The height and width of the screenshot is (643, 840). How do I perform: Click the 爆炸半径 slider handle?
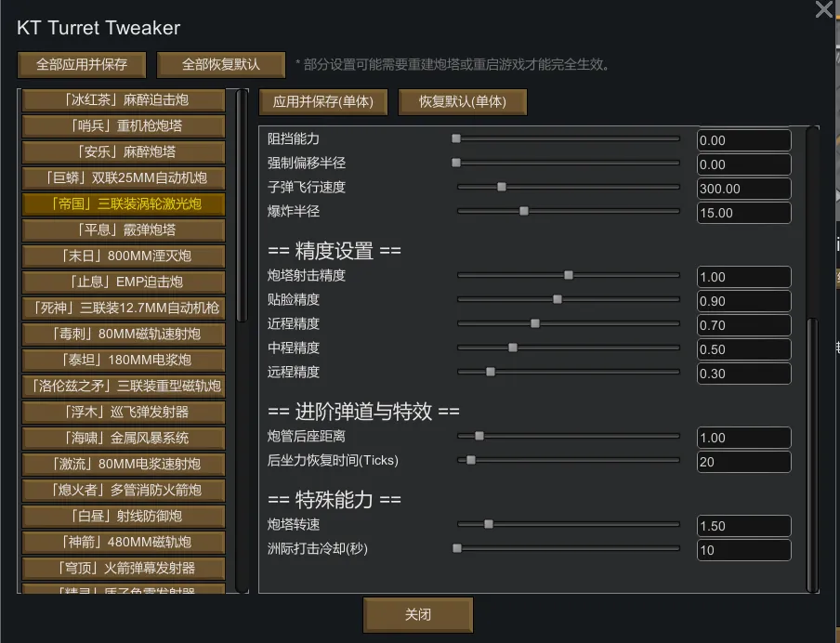[x=524, y=211]
